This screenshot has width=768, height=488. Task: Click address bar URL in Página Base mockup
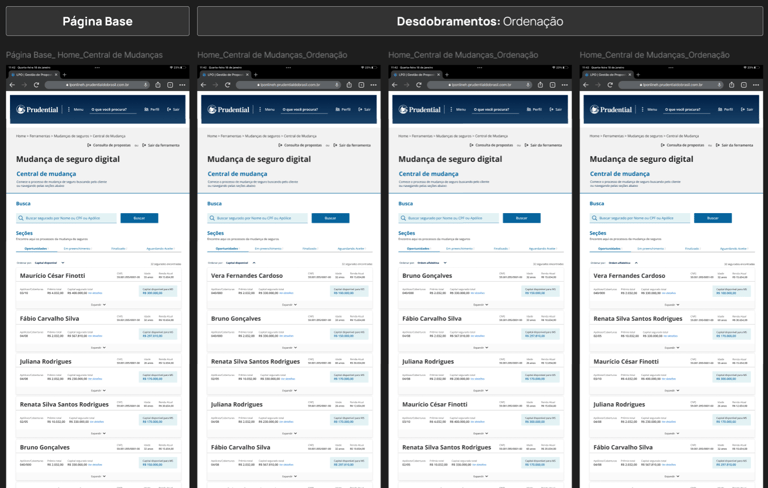click(x=97, y=85)
